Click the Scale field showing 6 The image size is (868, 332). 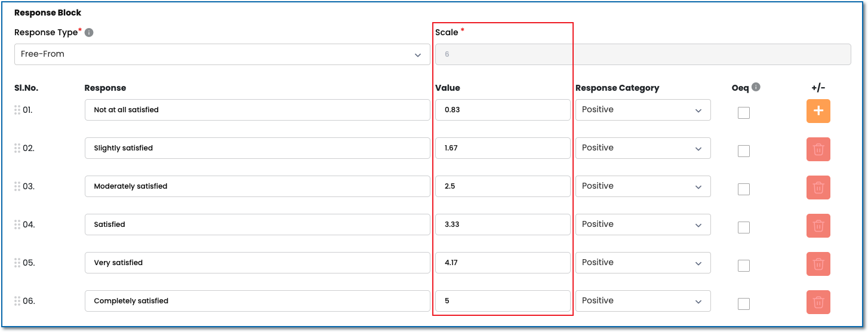[x=642, y=54]
